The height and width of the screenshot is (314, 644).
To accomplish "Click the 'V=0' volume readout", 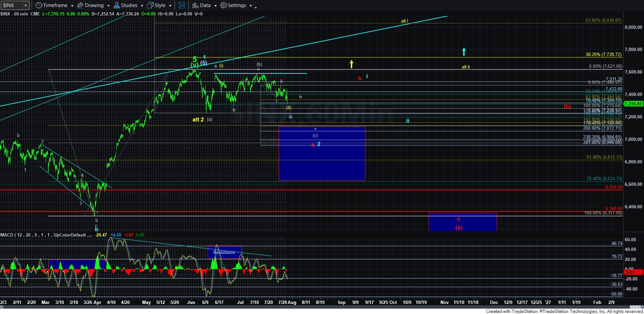I will [199, 14].
